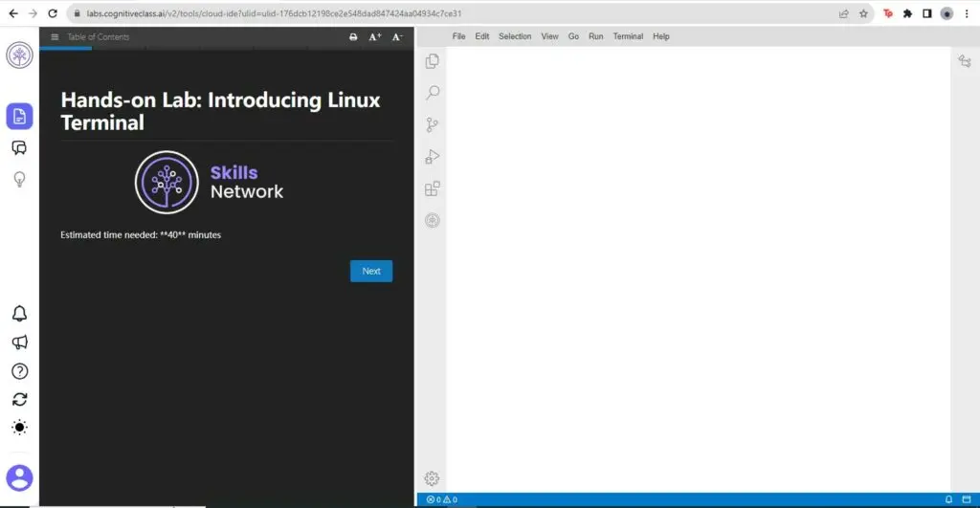
Task: Click the errors and warnings status indicator
Action: [x=442, y=499]
